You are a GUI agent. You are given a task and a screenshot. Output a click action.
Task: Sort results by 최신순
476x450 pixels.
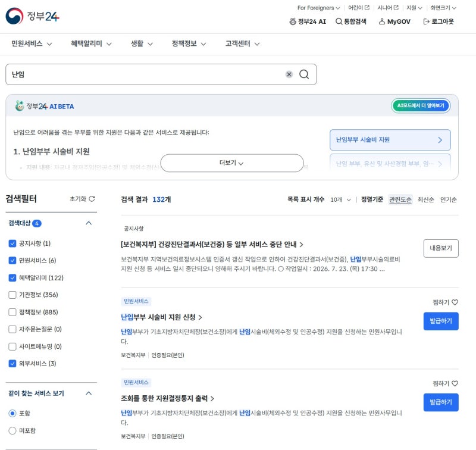(425, 199)
